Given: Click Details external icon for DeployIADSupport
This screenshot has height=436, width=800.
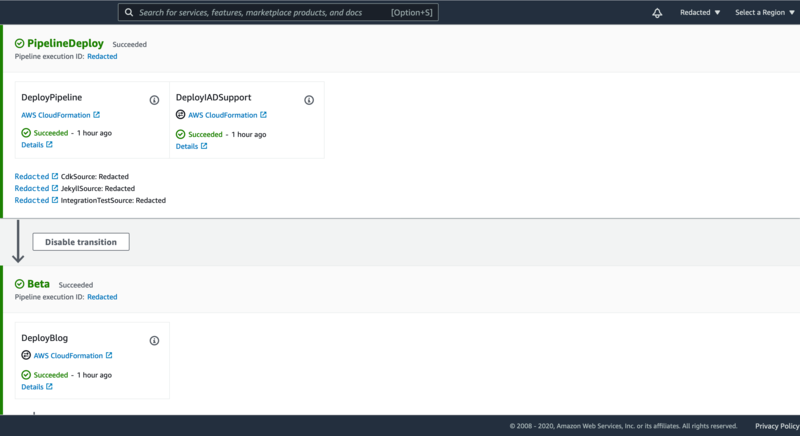Looking at the screenshot, I should pyautogui.click(x=204, y=146).
